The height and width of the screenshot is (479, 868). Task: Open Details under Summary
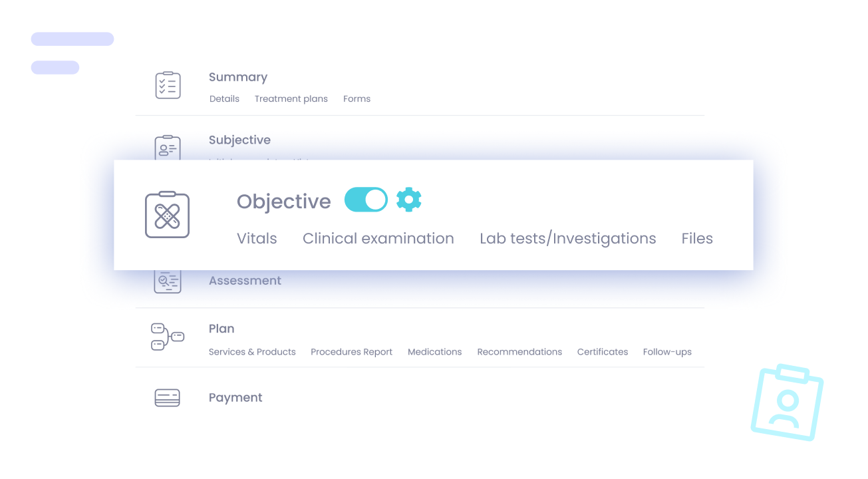224,98
